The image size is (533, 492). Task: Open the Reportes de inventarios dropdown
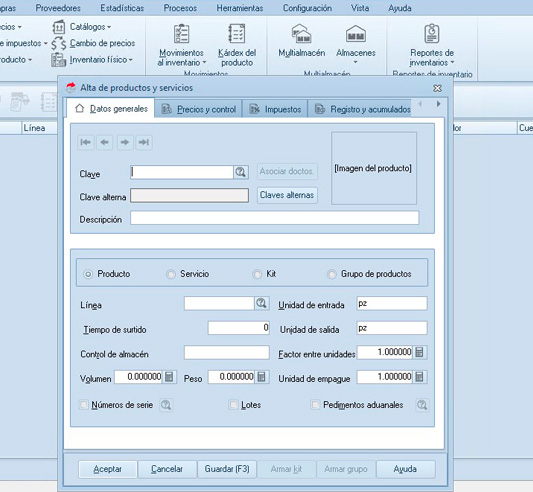[452, 63]
